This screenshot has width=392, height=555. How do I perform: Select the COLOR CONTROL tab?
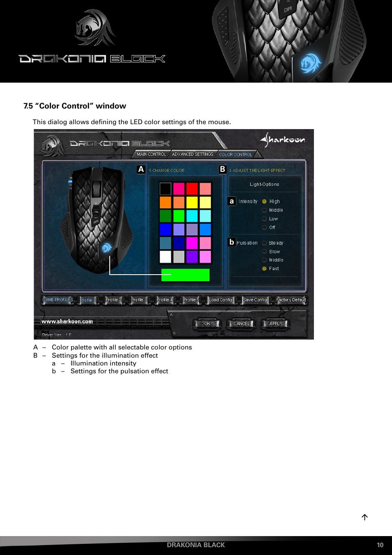pos(236,155)
